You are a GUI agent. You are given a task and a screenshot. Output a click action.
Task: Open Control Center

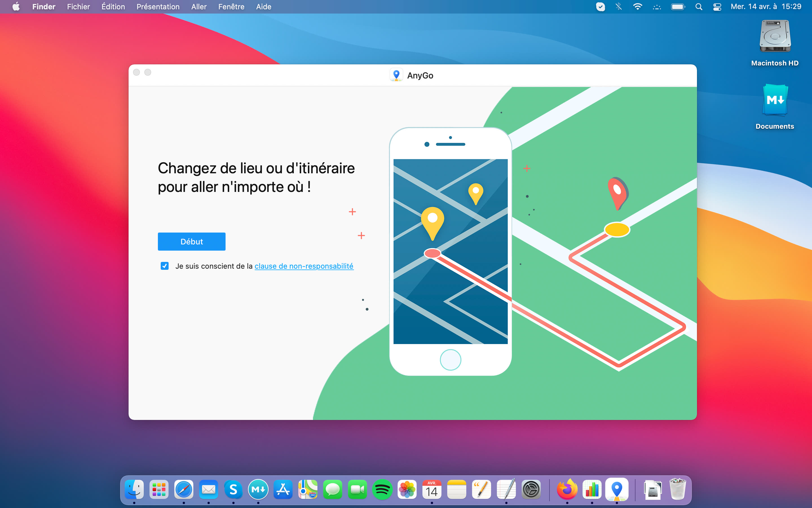(717, 7)
